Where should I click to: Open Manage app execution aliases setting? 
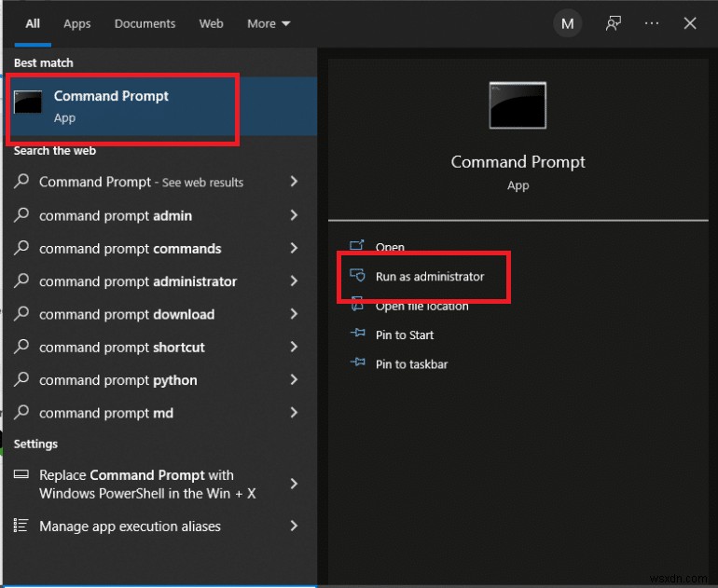(130, 526)
